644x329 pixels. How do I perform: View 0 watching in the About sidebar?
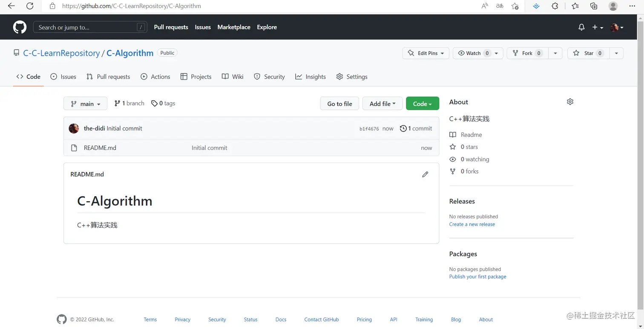click(x=469, y=159)
